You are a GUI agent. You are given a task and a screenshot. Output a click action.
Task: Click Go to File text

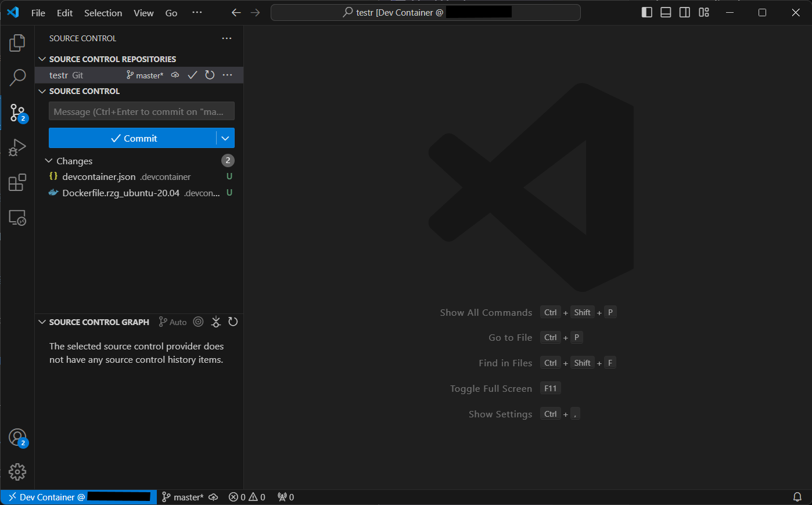510,337
